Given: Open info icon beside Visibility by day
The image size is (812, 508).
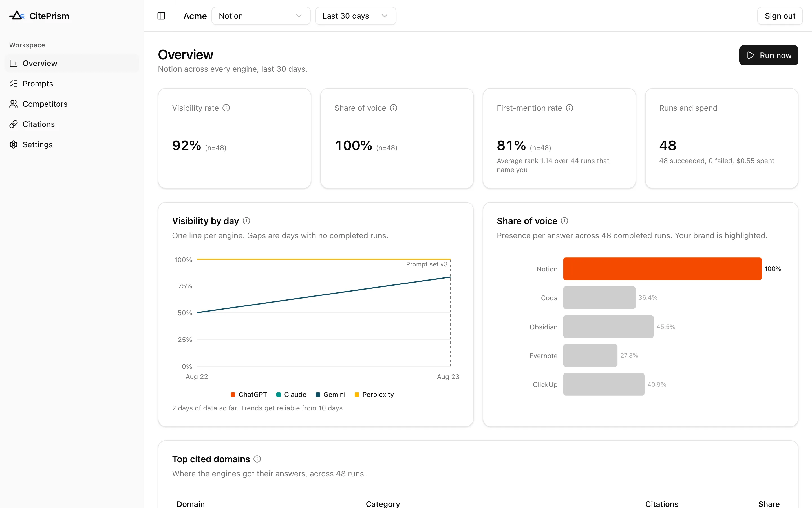Looking at the screenshot, I should coord(246,221).
